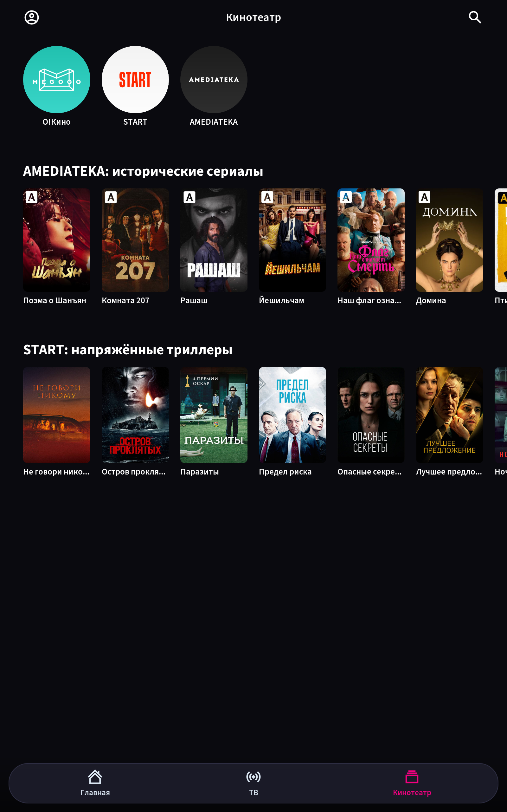Viewport: 507px width, 812px height.
Task: Open the O!Кино Megogo channel circle
Action: (x=57, y=80)
